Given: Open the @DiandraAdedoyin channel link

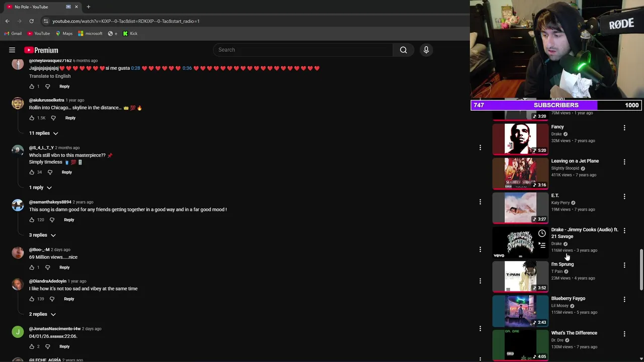Looking at the screenshot, I should [48, 281].
